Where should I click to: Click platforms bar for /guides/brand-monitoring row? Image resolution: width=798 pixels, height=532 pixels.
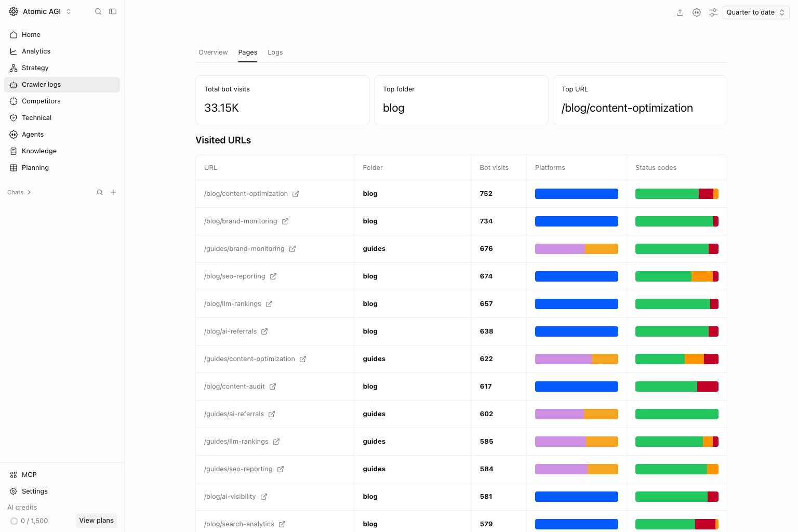pos(577,249)
